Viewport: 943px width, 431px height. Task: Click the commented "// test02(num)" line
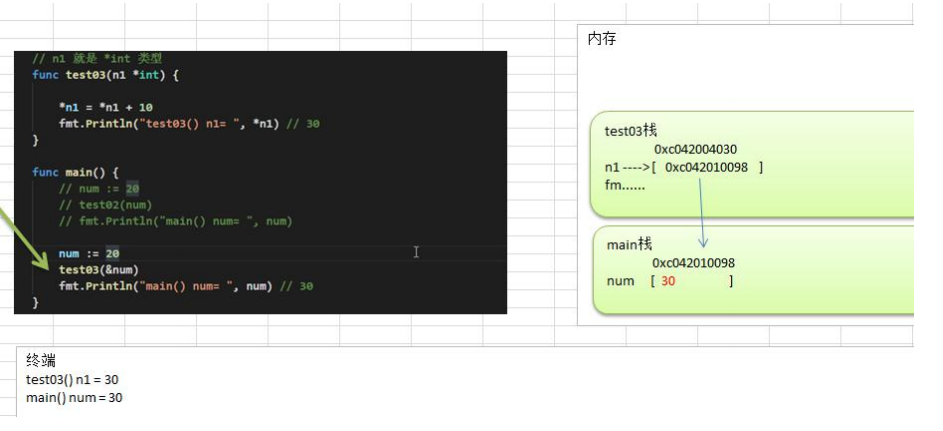(105, 205)
